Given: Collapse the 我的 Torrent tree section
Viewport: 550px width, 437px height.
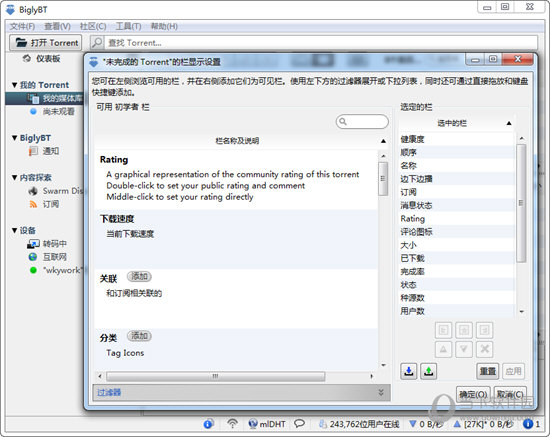Looking at the screenshot, I should (14, 85).
